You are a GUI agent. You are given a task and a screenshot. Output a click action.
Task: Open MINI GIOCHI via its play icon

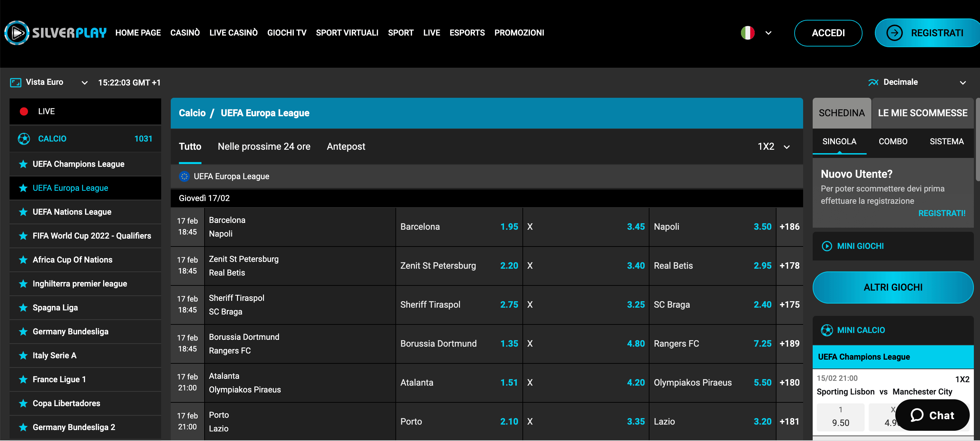click(827, 246)
